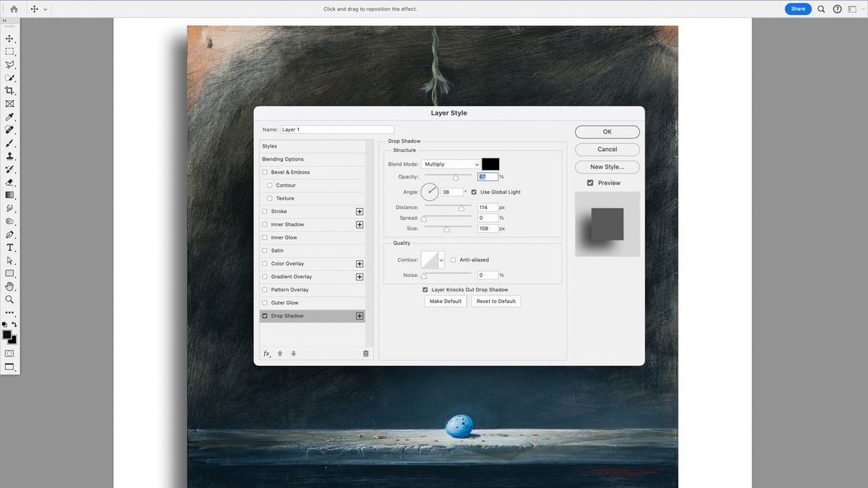Expand the Contour picker dropdown arrow
This screenshot has height=488, width=868.
(441, 260)
